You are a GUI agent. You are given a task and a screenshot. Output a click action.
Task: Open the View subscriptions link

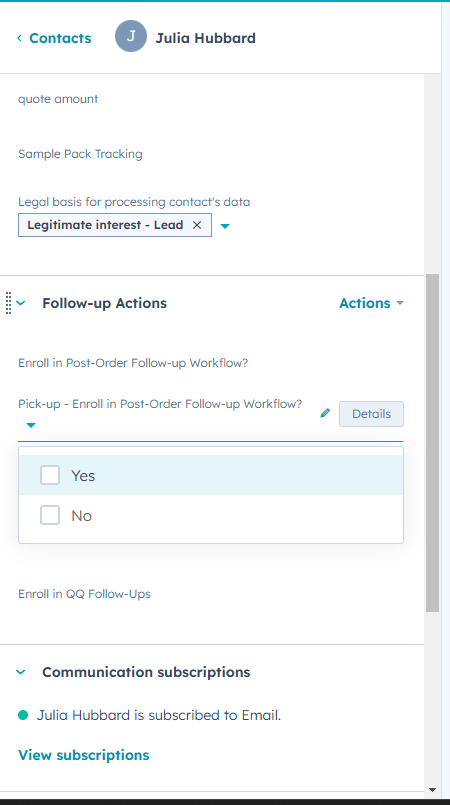(84, 755)
